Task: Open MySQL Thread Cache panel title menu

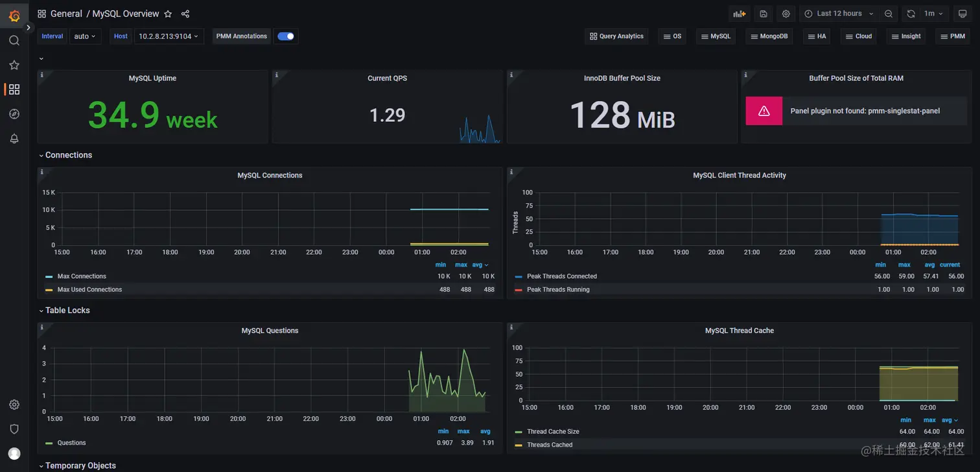Action: pyautogui.click(x=740, y=331)
